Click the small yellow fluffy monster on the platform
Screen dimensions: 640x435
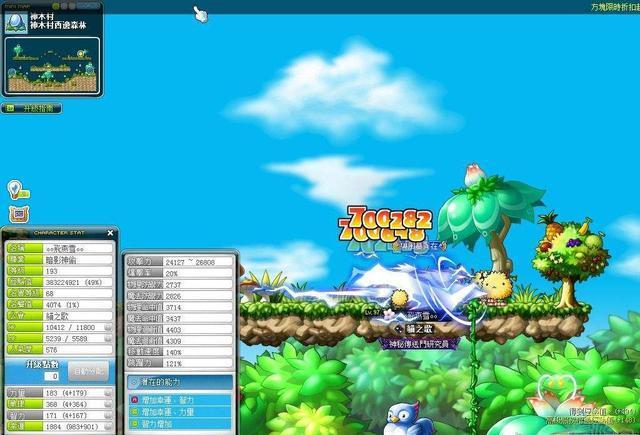click(x=398, y=299)
